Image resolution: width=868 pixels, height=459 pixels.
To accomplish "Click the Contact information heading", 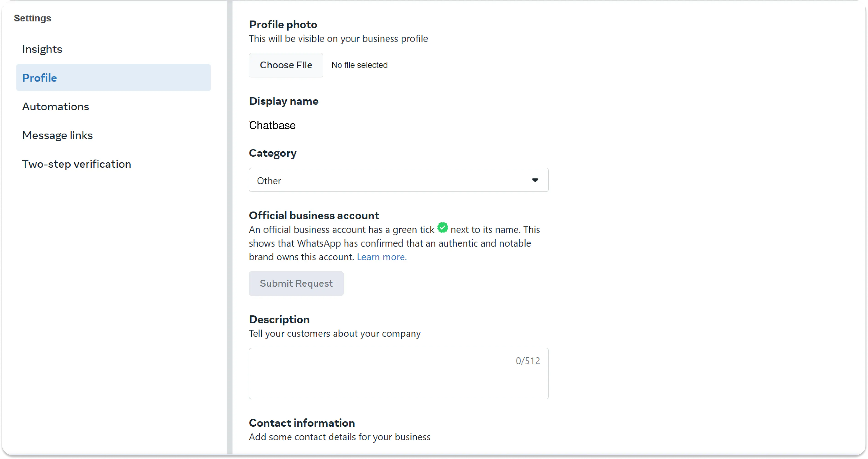I will coord(302,423).
